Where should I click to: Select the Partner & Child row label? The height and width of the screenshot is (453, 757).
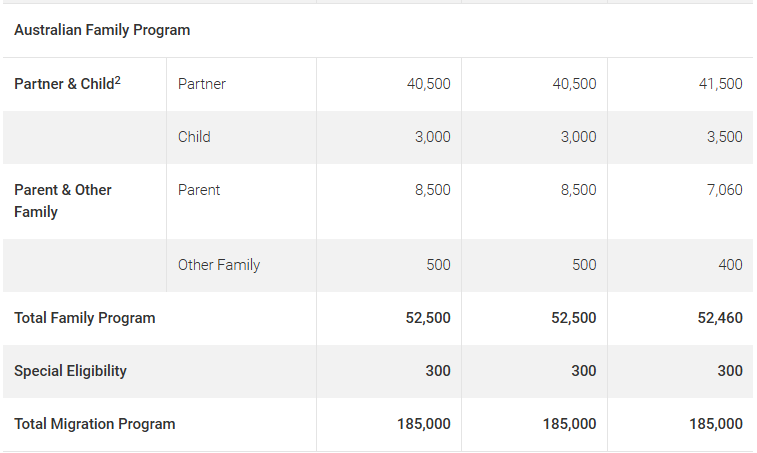tap(67, 84)
